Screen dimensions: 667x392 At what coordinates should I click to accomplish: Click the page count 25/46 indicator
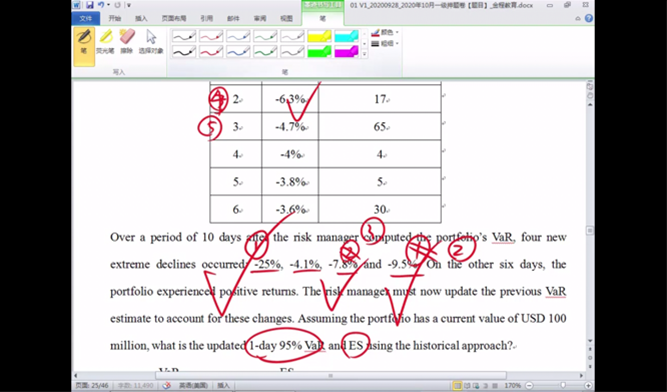(x=92, y=386)
